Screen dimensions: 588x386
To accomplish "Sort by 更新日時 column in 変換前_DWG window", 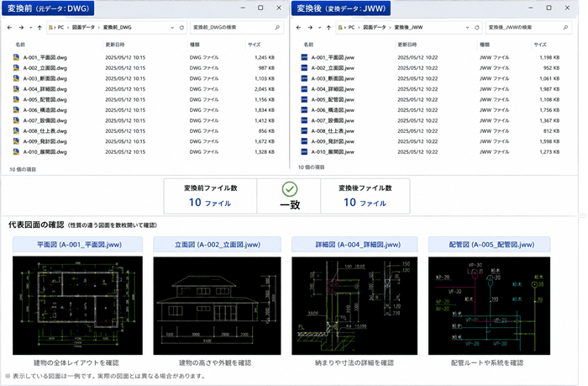I will click(x=115, y=45).
